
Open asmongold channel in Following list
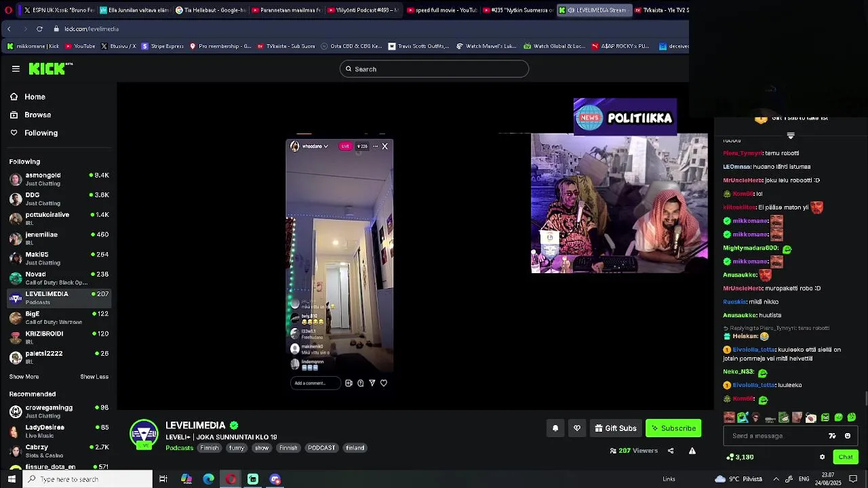point(59,179)
